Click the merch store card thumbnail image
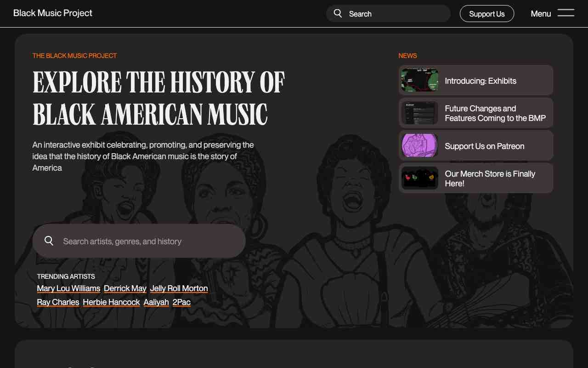 [419, 178]
